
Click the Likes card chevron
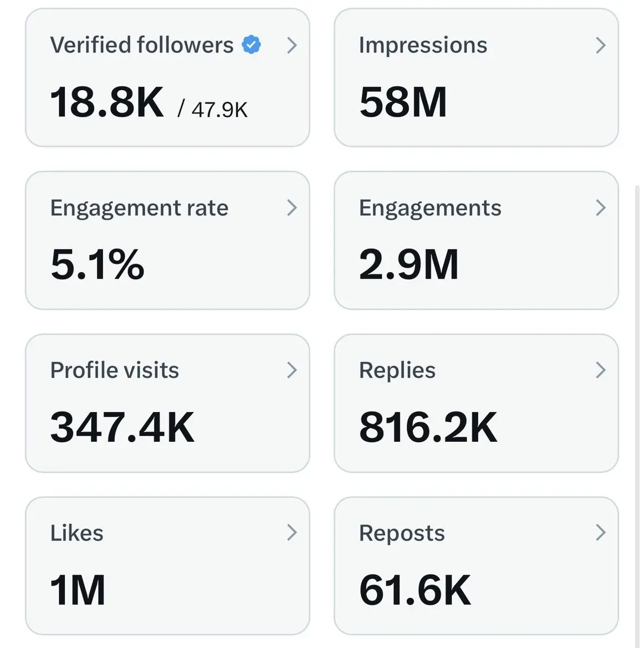pyautogui.click(x=292, y=533)
